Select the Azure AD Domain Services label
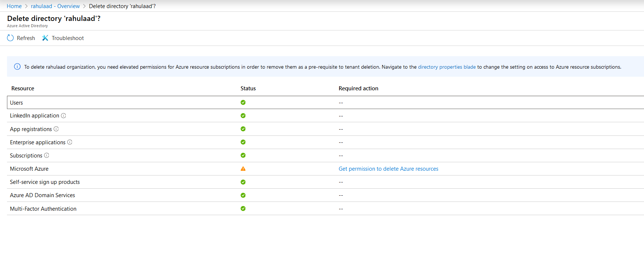Viewport: 644px width, 261px height. click(x=42, y=195)
